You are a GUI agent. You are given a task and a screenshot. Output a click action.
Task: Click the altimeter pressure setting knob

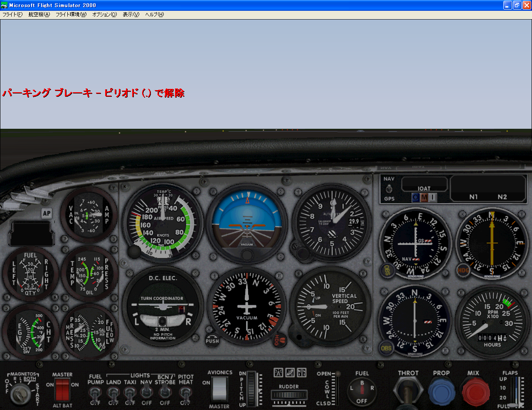pyautogui.click(x=302, y=253)
